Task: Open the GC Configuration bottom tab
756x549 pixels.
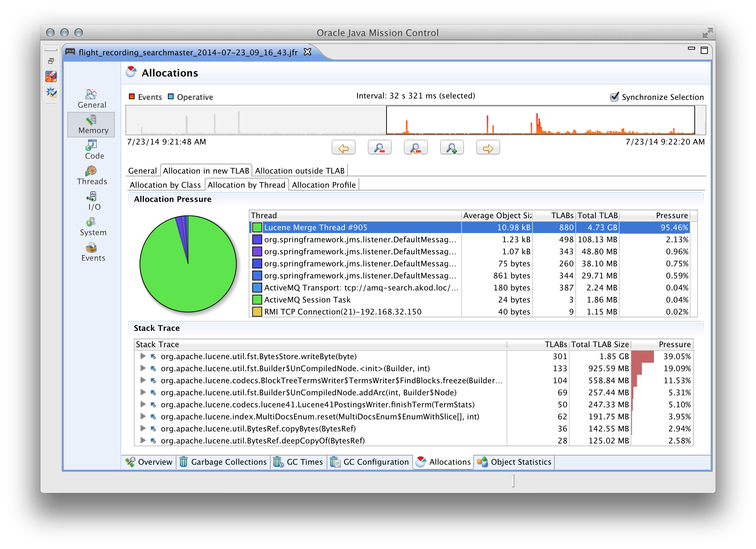Action: (x=369, y=462)
